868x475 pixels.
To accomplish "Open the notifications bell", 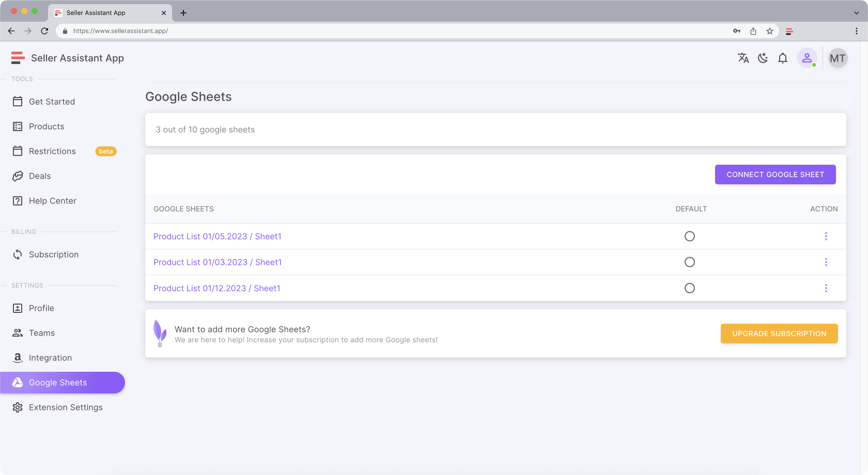I will tap(783, 58).
